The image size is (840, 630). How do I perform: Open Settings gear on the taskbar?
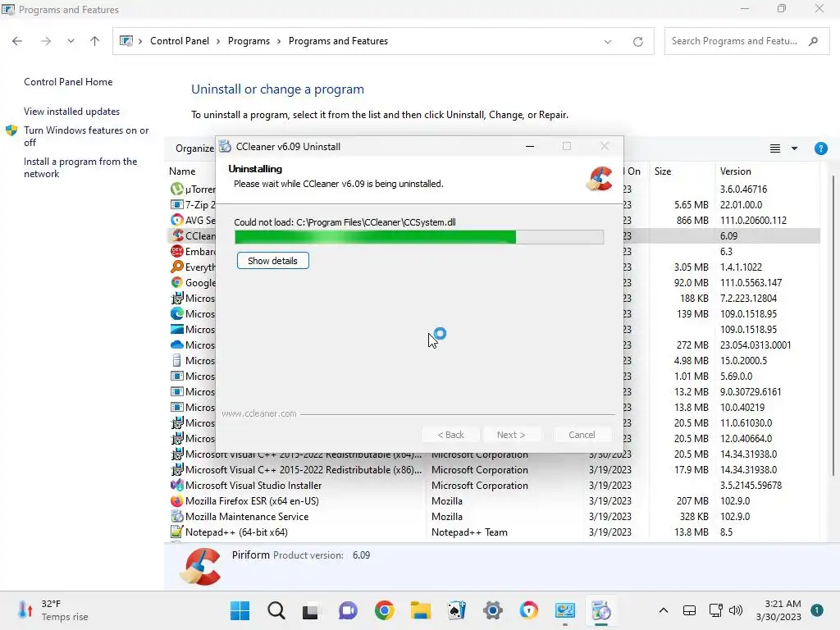493,610
